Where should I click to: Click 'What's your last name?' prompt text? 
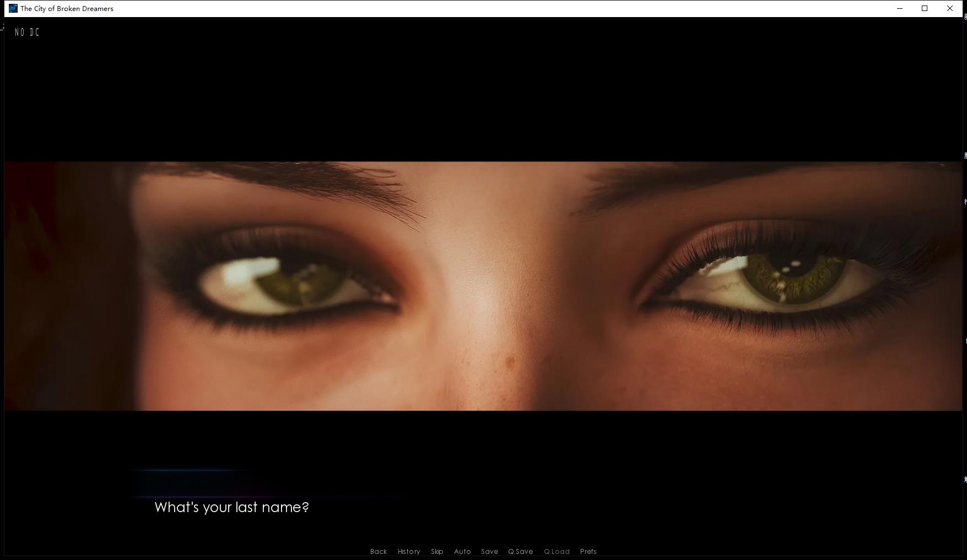[x=231, y=507]
